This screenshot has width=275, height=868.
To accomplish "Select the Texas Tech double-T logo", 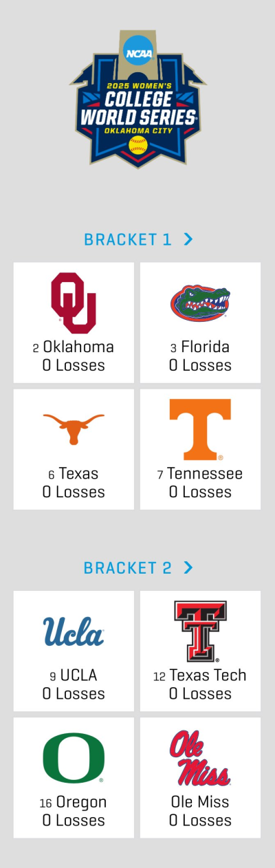I will click(200, 631).
